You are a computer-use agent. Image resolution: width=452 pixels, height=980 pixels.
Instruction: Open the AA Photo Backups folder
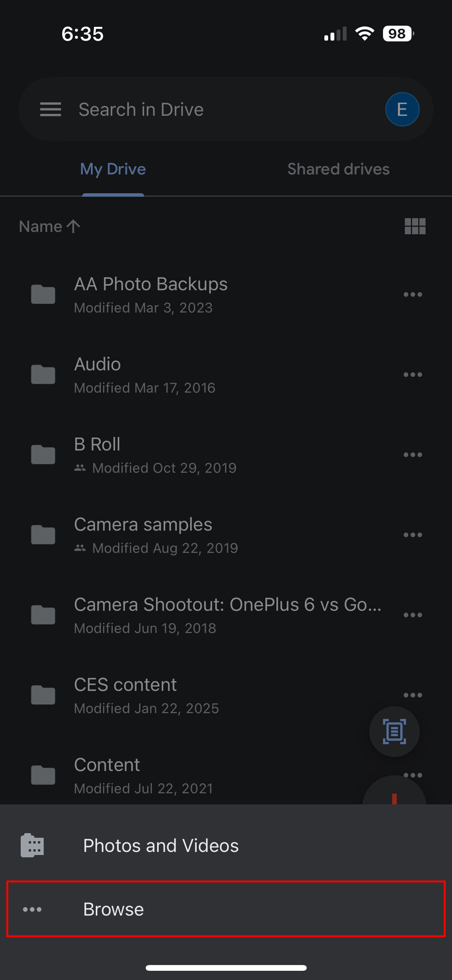(x=151, y=294)
